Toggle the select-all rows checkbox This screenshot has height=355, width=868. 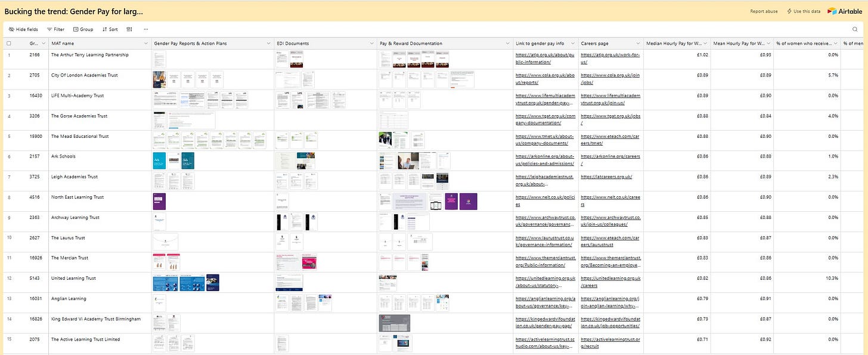click(x=9, y=44)
